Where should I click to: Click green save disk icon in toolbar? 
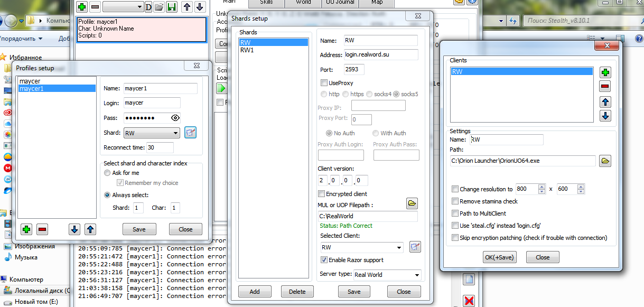pyautogui.click(x=171, y=7)
